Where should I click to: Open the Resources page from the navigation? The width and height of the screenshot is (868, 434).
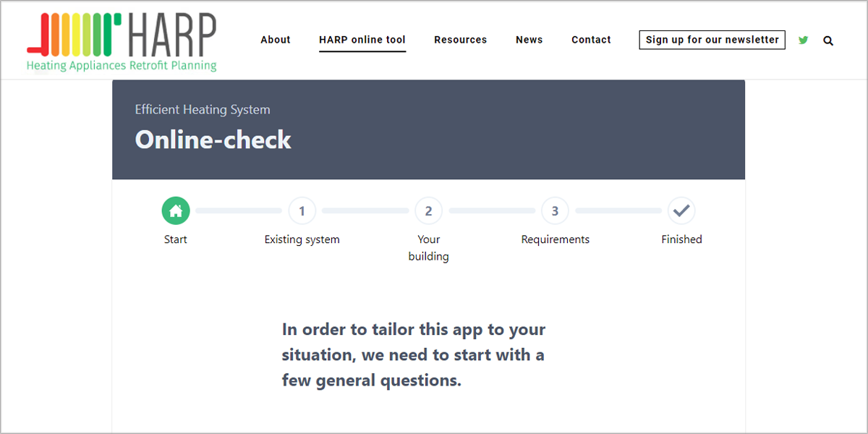460,40
